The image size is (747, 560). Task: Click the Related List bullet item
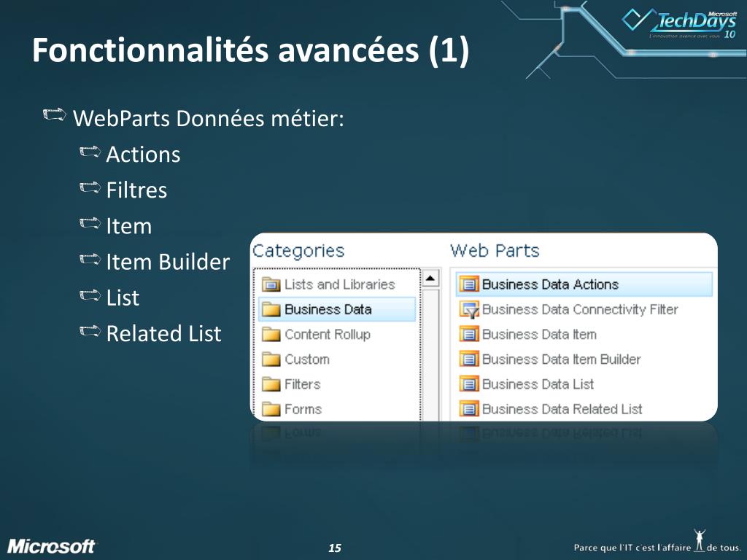point(164,333)
